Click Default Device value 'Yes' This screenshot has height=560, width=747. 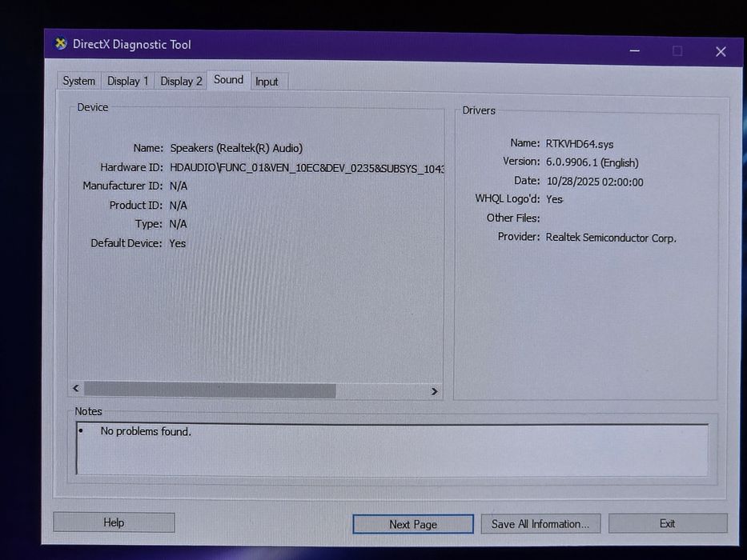point(178,243)
